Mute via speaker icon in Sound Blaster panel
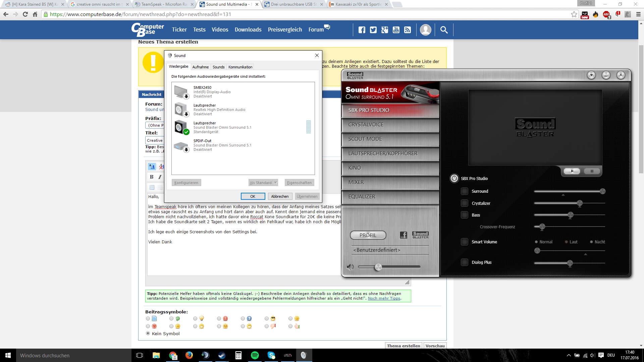The width and height of the screenshot is (644, 362). pyautogui.click(x=350, y=267)
